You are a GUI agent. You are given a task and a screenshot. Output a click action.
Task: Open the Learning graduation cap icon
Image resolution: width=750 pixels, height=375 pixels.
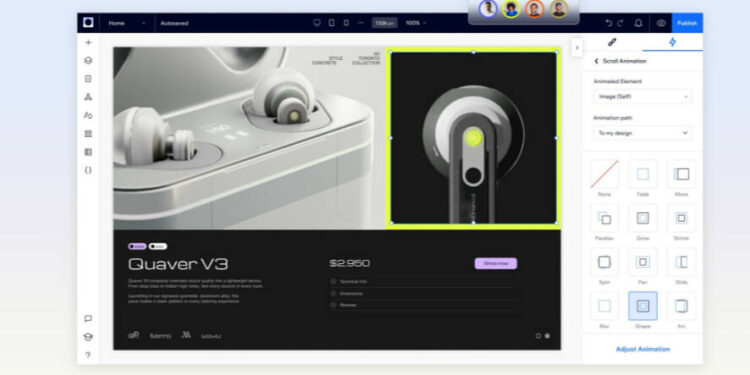(x=88, y=337)
